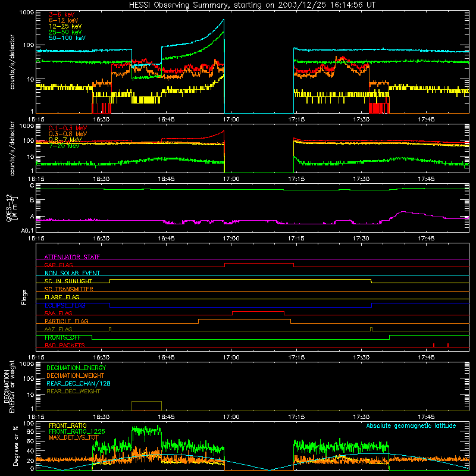Click the Flags panel axis label
Viewport: 476px width, 476px height.
(24, 297)
